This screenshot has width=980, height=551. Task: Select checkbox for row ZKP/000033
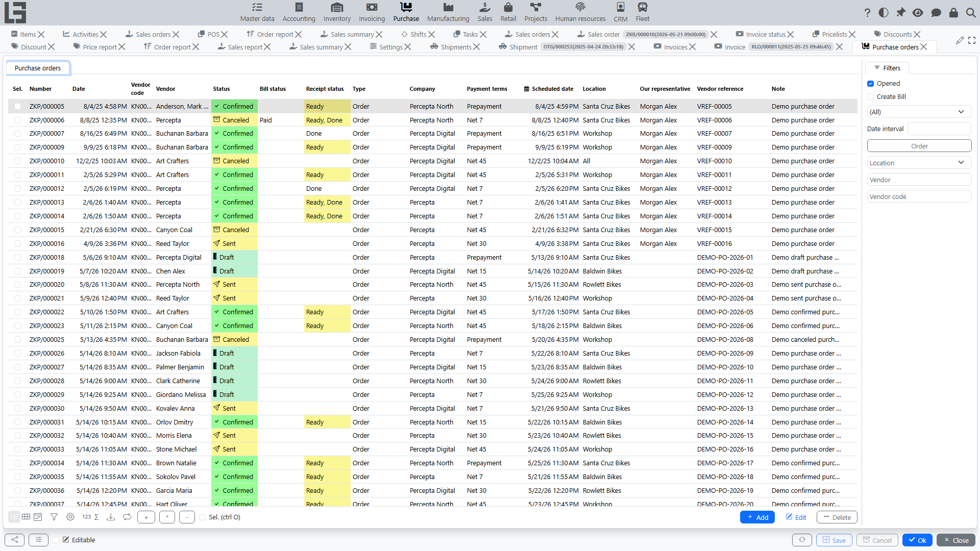click(18, 449)
